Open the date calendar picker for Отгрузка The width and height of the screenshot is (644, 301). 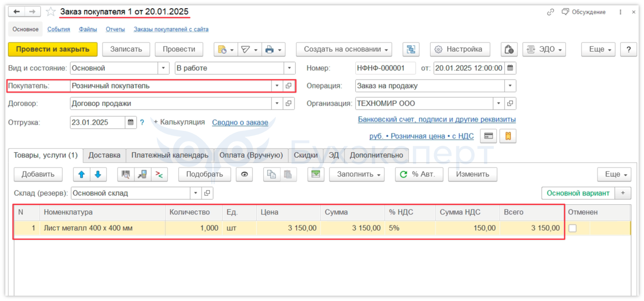click(131, 123)
